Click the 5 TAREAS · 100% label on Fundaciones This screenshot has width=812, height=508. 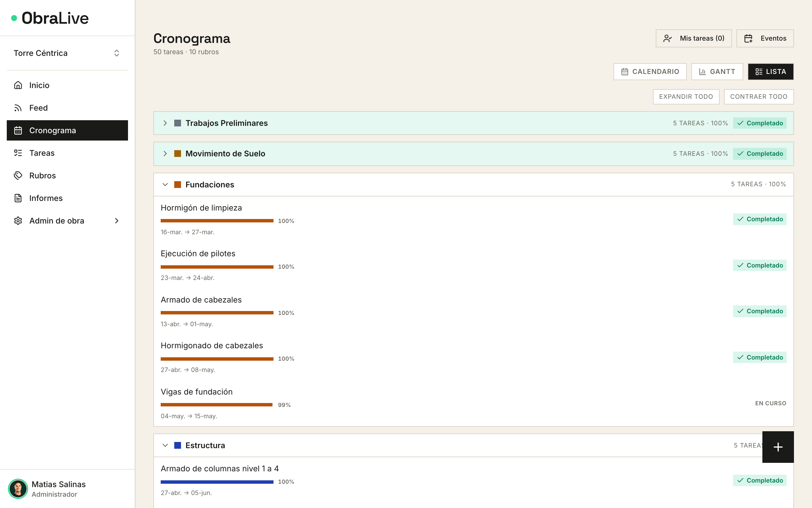pyautogui.click(x=758, y=184)
